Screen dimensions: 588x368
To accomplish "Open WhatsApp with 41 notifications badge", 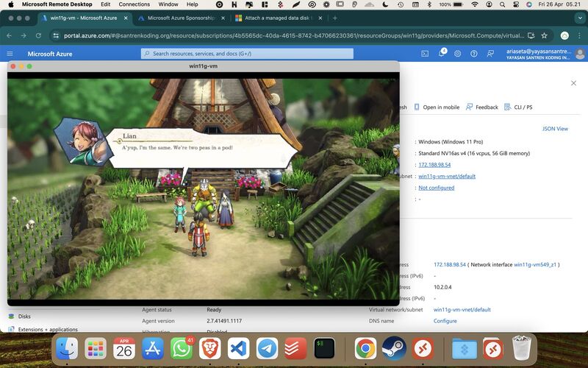I will (x=182, y=348).
